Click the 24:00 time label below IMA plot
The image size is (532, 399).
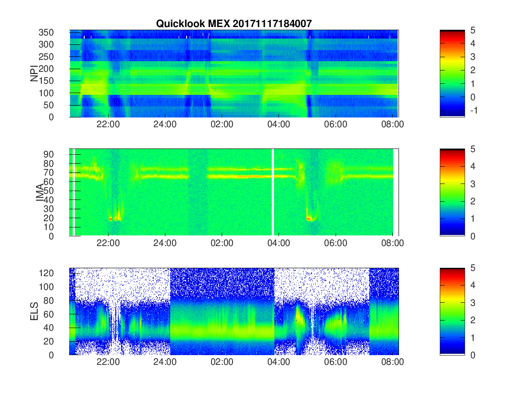(165, 243)
